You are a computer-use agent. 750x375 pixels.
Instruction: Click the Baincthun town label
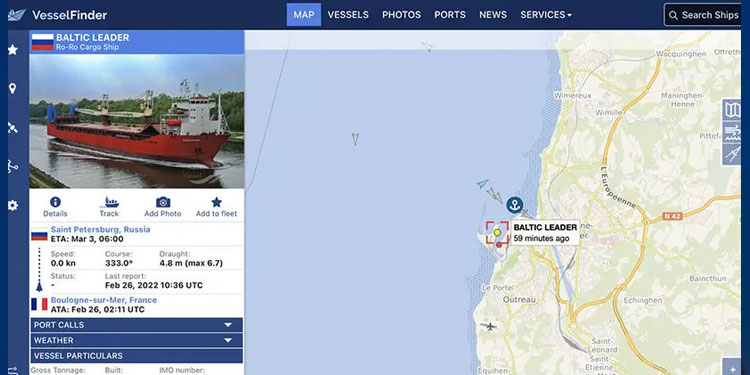[708, 278]
